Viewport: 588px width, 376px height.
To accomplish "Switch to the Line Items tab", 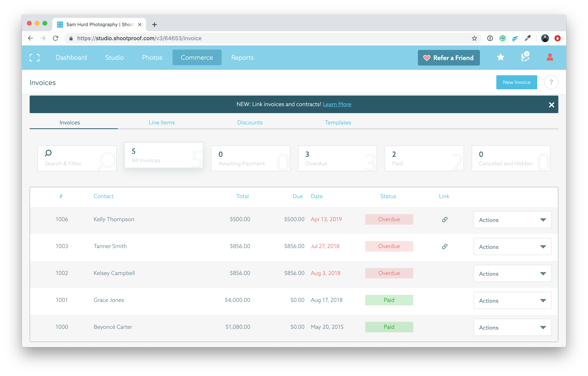I will (162, 122).
